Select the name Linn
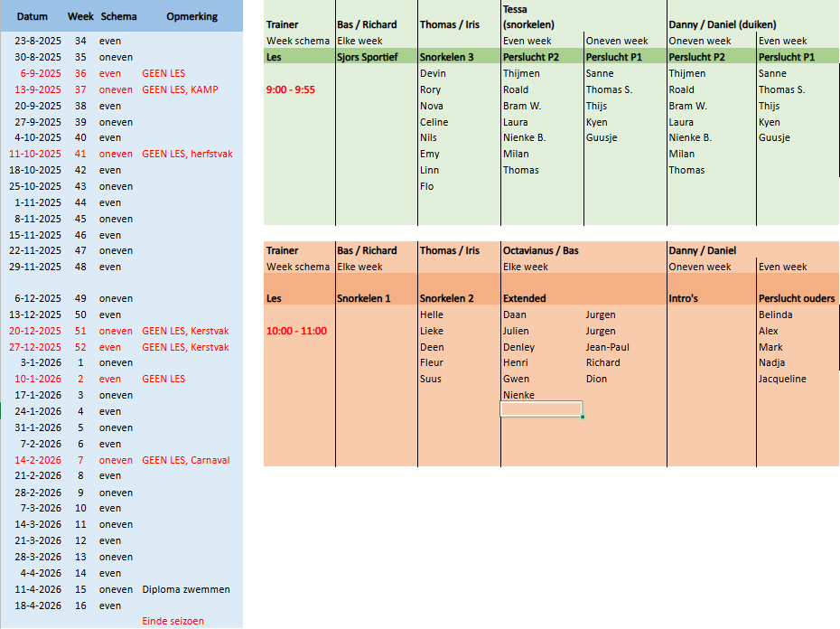This screenshot has height=629, width=840. [x=429, y=170]
